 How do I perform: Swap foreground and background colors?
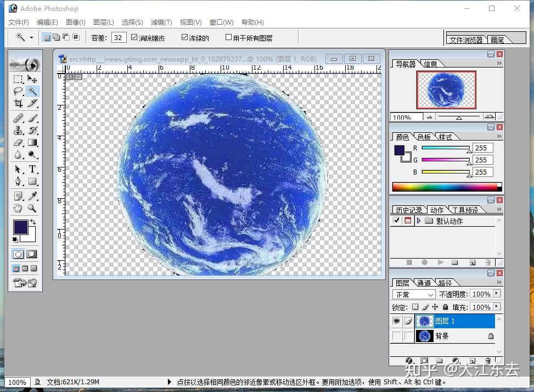33,222
